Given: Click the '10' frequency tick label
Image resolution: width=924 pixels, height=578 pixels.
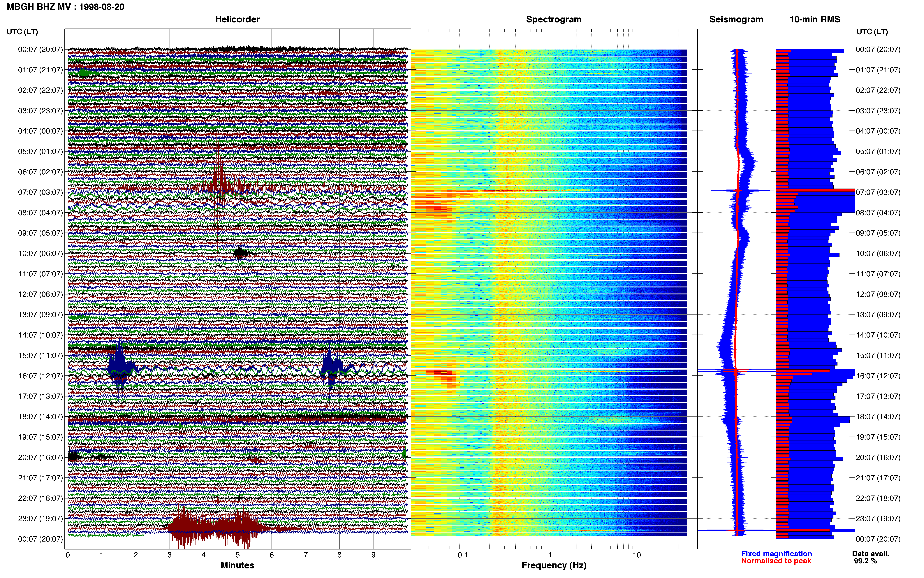Looking at the screenshot, I should 637,555.
